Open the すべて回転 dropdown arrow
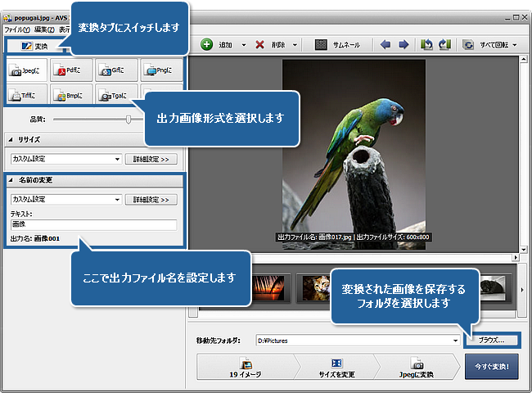The image size is (532, 393). click(x=515, y=45)
